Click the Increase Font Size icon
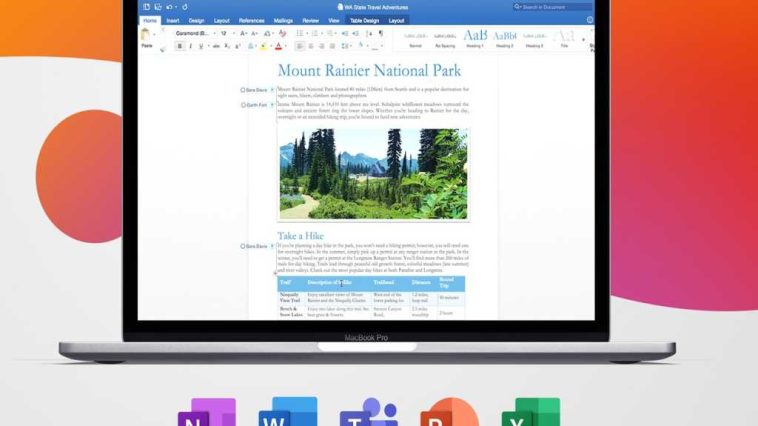This screenshot has height=426, width=758. click(243, 33)
